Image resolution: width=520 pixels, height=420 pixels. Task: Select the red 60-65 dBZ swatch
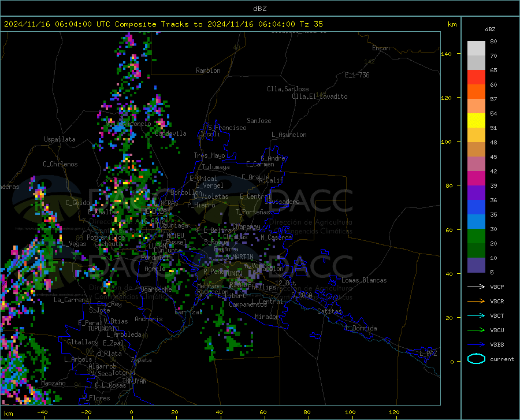coord(476,77)
